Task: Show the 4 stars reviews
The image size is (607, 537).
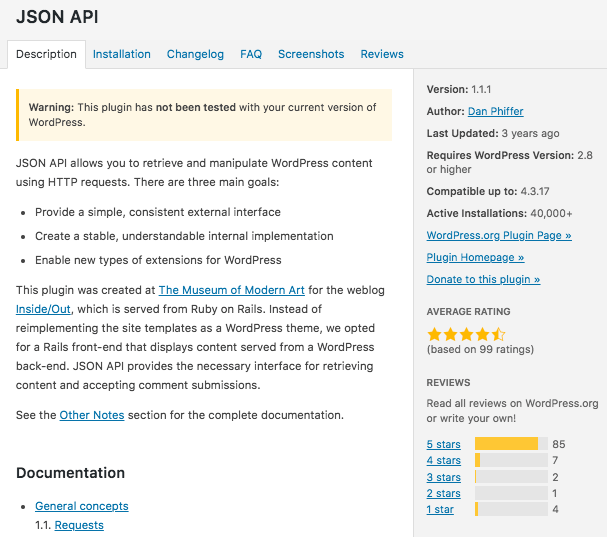Action: click(443, 460)
